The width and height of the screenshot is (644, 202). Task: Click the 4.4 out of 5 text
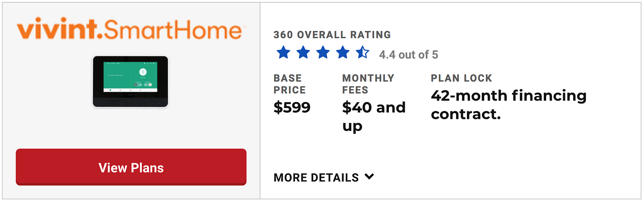pyautogui.click(x=409, y=55)
